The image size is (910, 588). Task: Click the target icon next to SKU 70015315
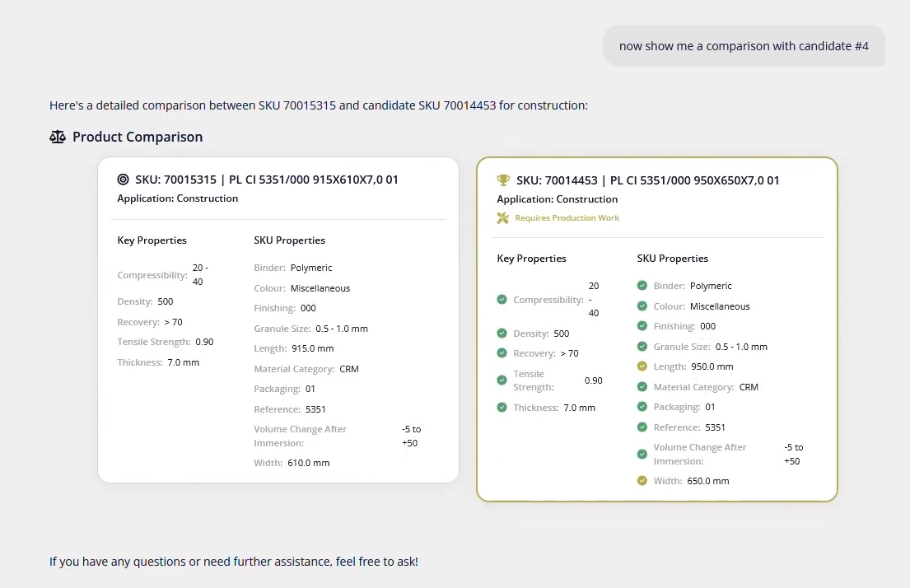click(123, 180)
